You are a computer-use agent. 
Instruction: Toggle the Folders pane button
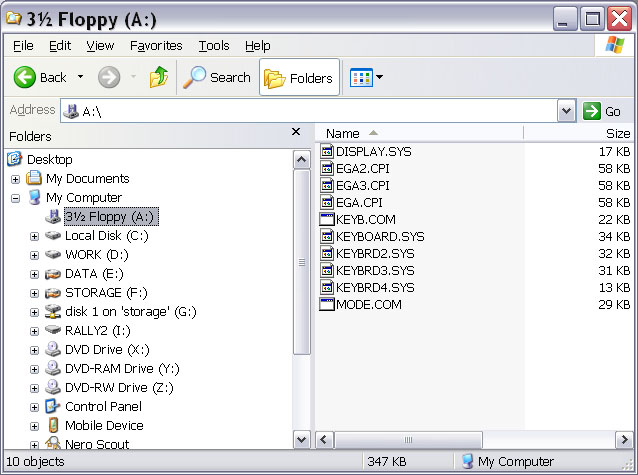(299, 77)
